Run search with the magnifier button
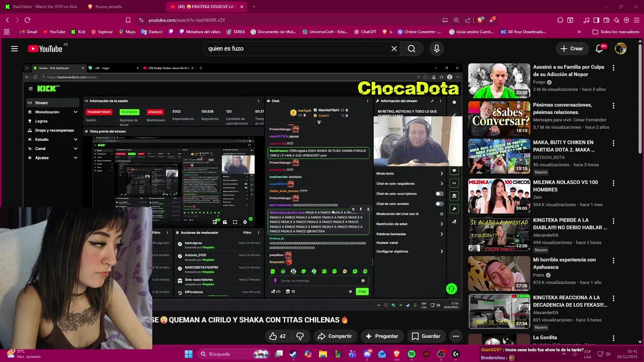This screenshot has height=362, width=644. point(412,49)
